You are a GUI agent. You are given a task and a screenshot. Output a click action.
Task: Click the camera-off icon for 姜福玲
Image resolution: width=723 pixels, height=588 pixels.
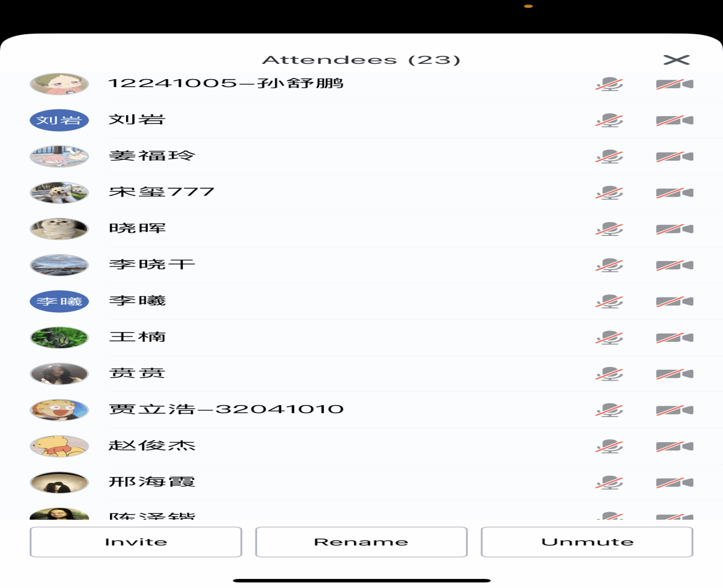point(674,157)
